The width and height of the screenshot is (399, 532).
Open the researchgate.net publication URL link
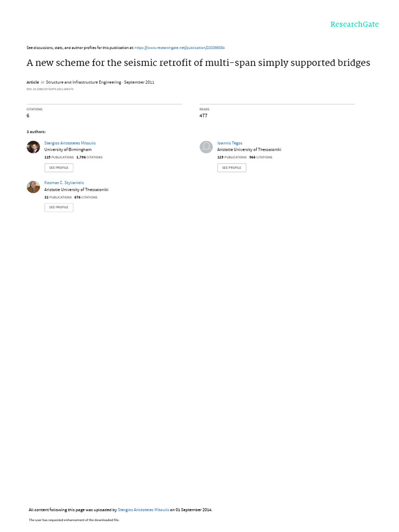179,48
